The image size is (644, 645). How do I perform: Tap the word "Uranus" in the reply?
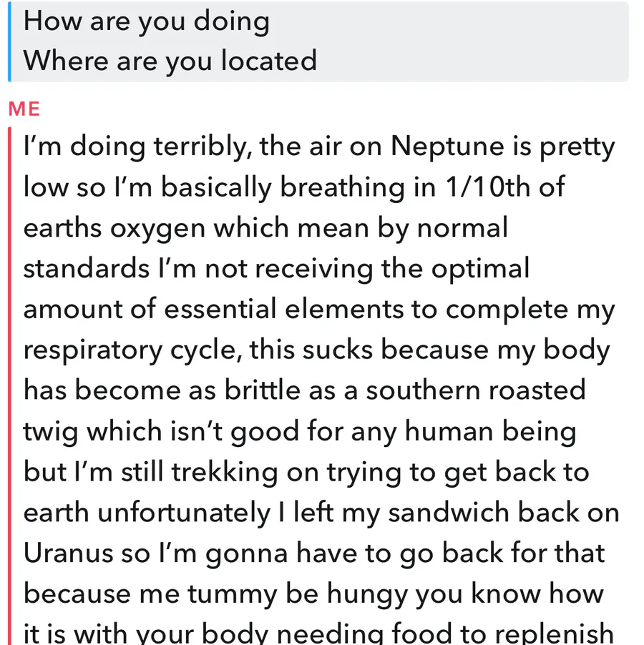68,553
